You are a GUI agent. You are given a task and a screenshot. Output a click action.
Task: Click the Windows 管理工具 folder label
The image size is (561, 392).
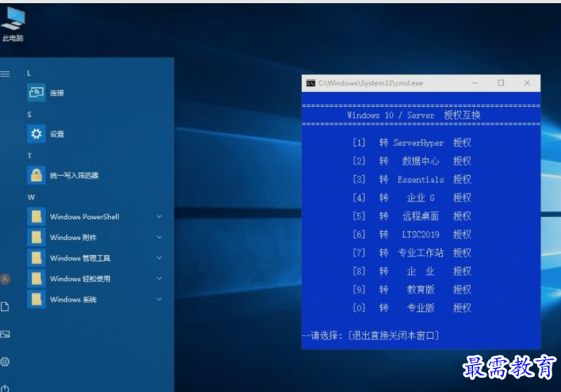(80, 258)
